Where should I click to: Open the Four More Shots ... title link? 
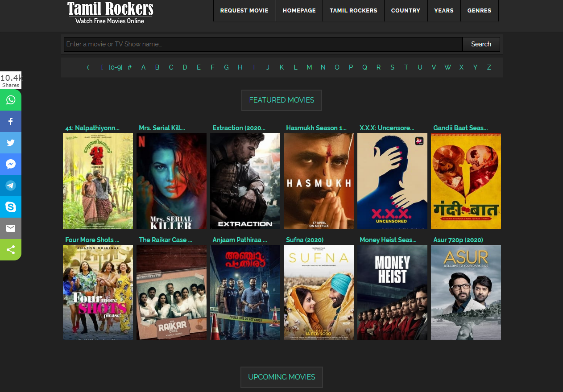(x=92, y=240)
